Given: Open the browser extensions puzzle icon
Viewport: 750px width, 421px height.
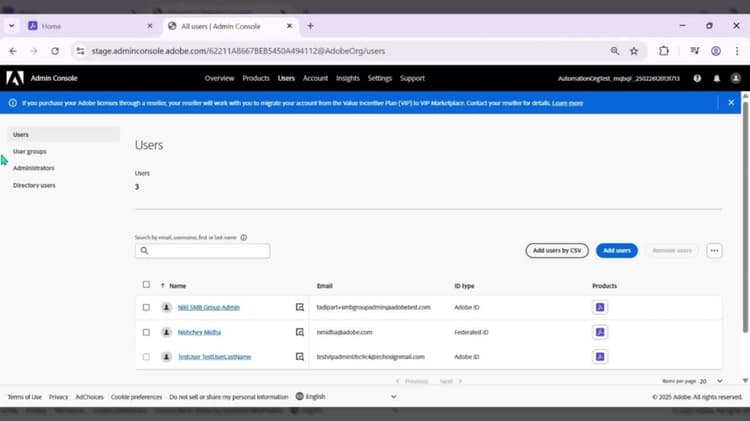Looking at the screenshot, I should (x=663, y=51).
